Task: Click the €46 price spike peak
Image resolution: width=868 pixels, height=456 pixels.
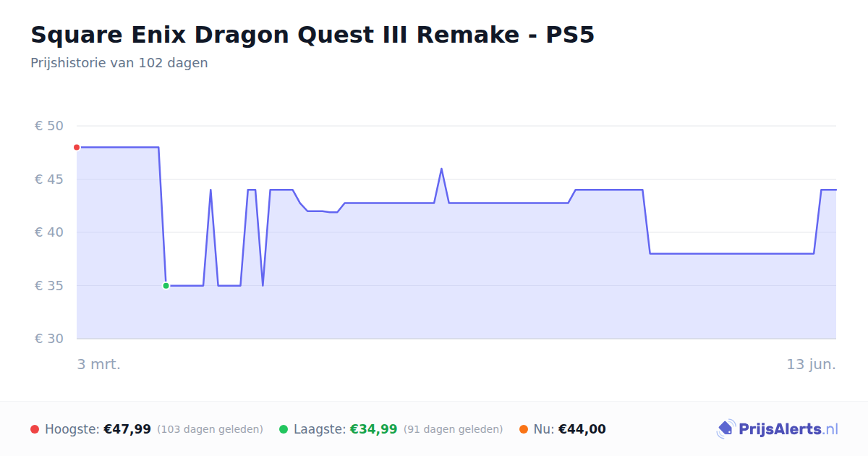Action: pyautogui.click(x=441, y=169)
